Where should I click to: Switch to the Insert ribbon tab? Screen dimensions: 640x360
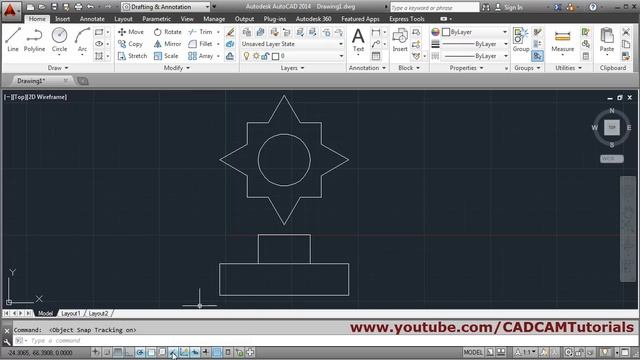point(62,19)
